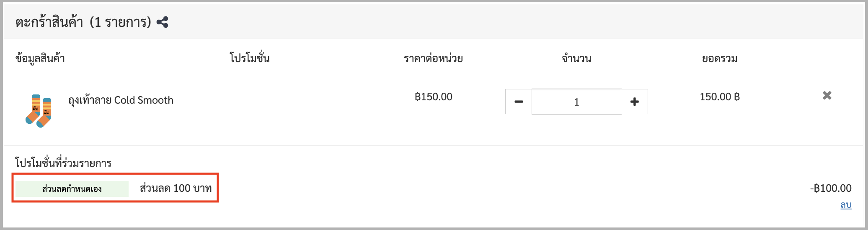This screenshot has height=230, width=868.
Task: Click the โปรโมชั่น column header
Action: pyautogui.click(x=250, y=58)
